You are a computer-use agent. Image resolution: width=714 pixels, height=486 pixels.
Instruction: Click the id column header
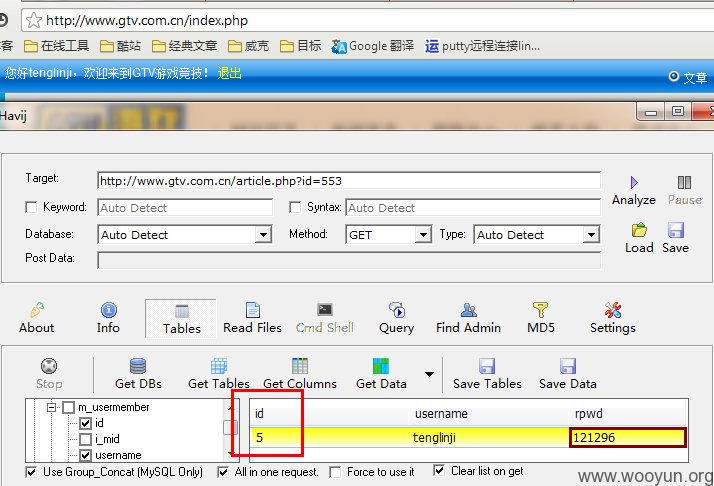coord(330,414)
